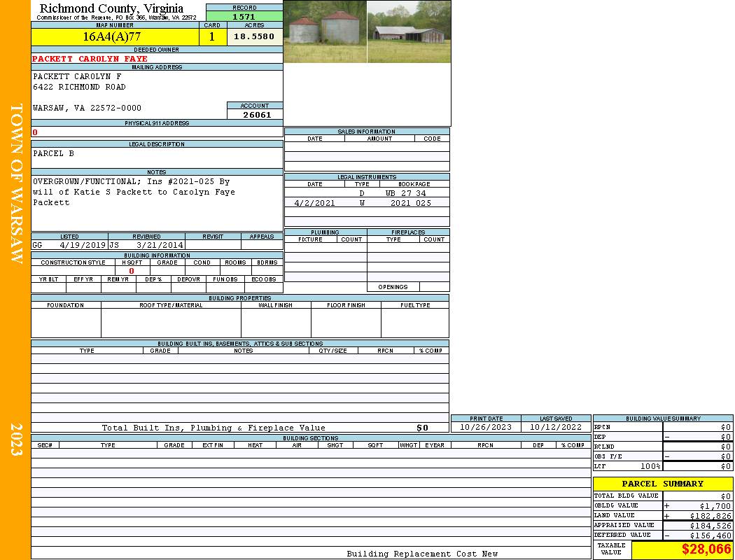Click the WB 27 34 book/page entry

405,193
